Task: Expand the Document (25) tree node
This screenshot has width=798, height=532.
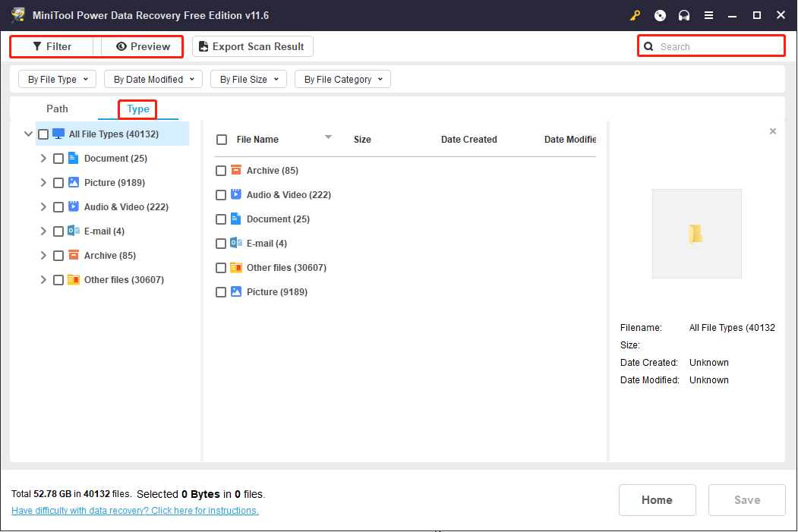Action: point(43,158)
